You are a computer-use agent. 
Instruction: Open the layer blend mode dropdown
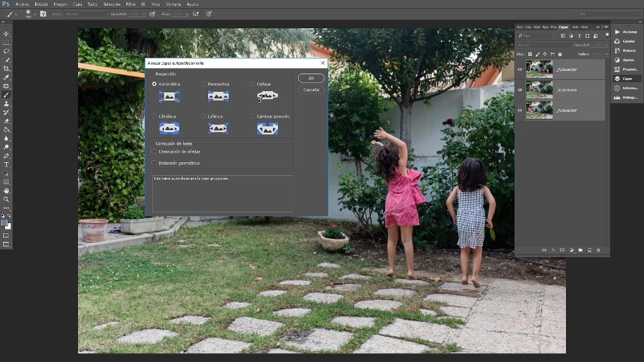(x=544, y=45)
